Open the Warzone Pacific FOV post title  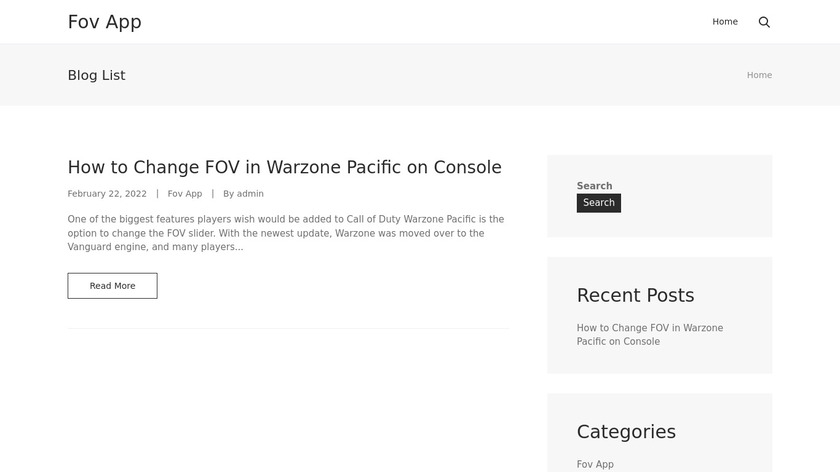284,167
